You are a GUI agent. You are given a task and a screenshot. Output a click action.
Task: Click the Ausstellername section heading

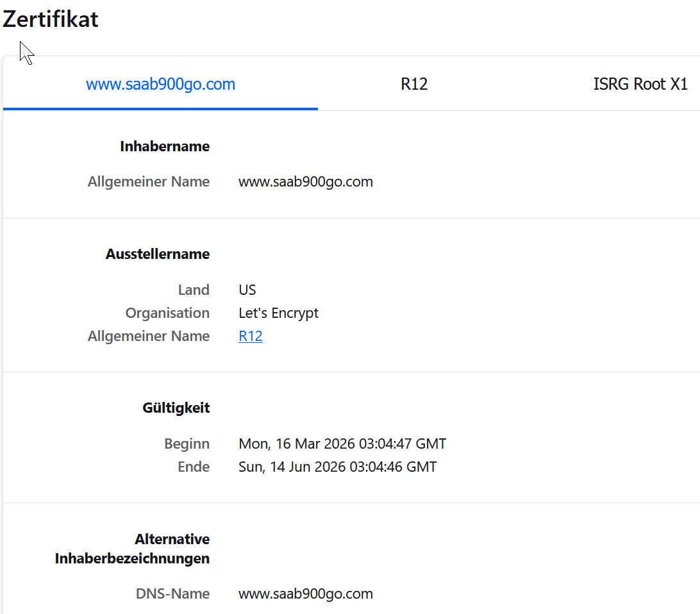click(158, 254)
